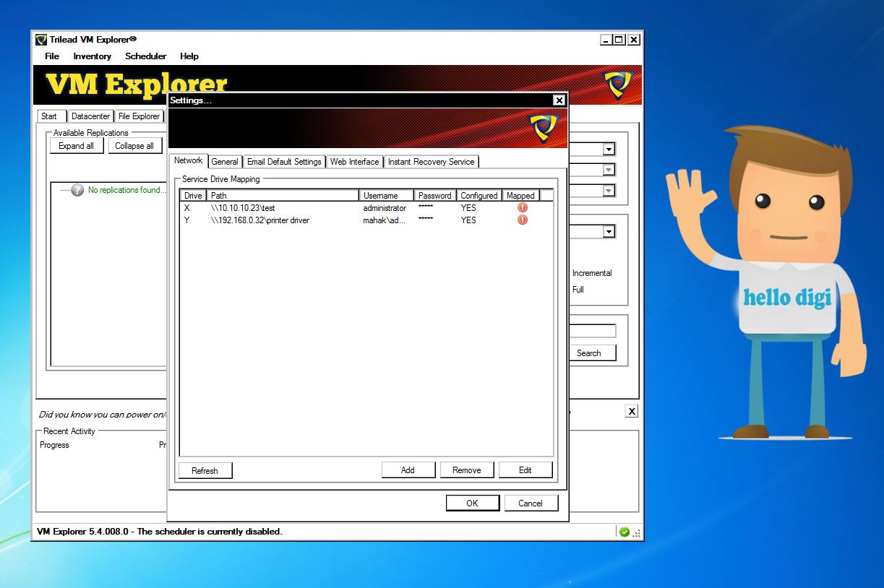Click the Full option label
The height and width of the screenshot is (588, 884).
(578, 290)
